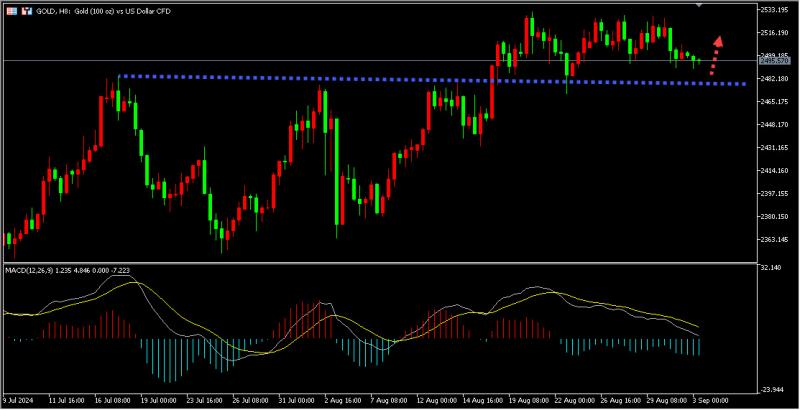Click the 2363.145 price scale label

[772, 240]
